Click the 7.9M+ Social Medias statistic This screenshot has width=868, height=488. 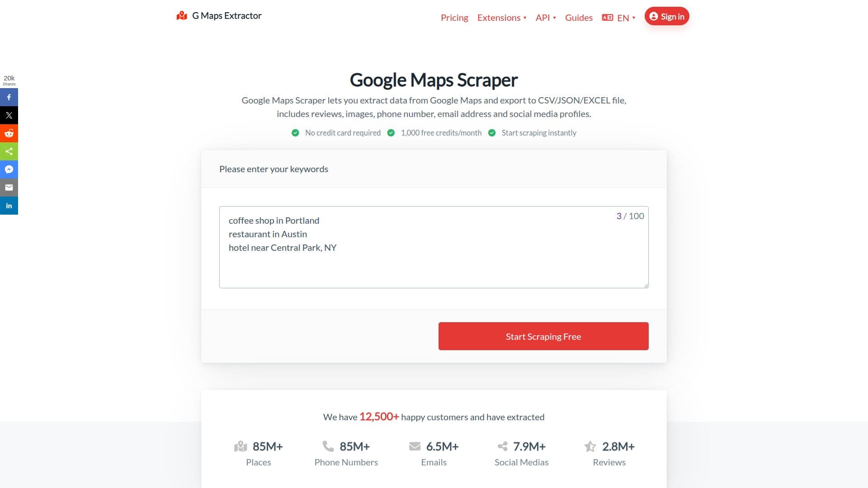coord(521,454)
